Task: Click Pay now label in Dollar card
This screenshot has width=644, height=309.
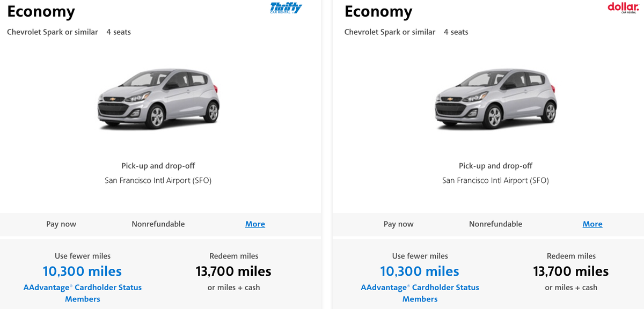Action: click(399, 224)
